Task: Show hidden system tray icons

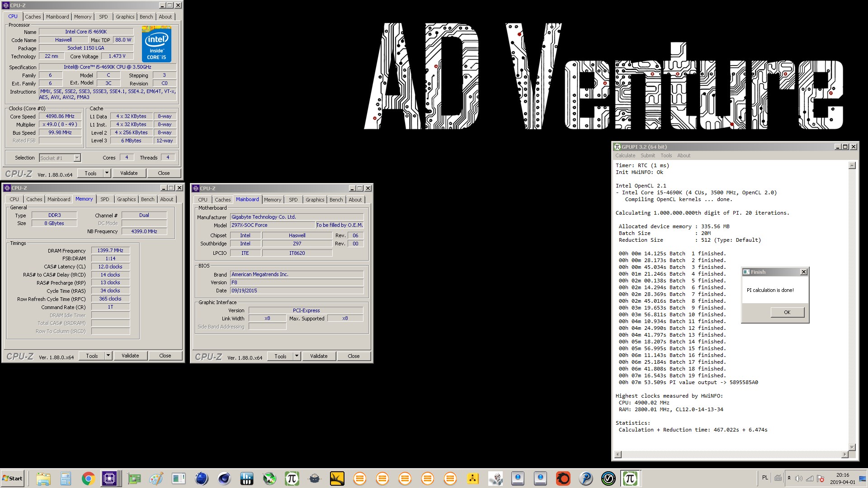Action: tap(789, 478)
